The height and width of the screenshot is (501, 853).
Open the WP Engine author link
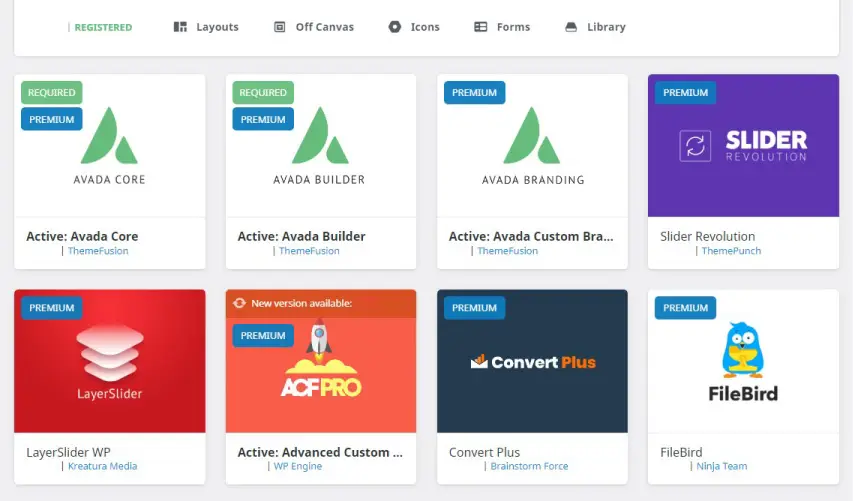click(300, 466)
